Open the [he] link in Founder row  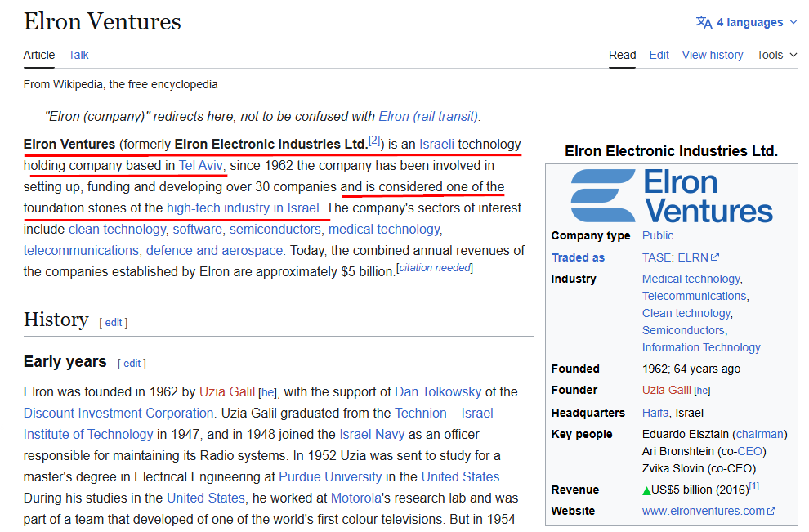(x=704, y=391)
